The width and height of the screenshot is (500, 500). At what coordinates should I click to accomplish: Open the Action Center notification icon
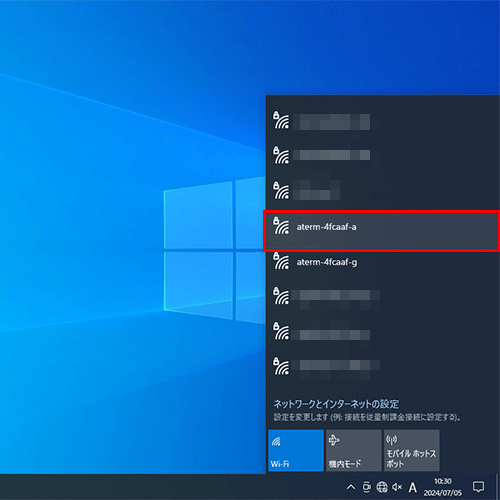click(479, 487)
